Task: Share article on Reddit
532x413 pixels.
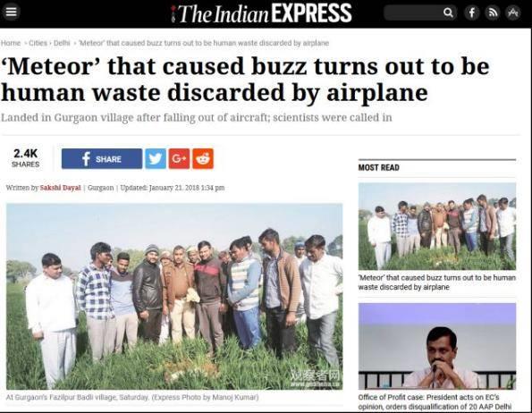Action: 203,158
